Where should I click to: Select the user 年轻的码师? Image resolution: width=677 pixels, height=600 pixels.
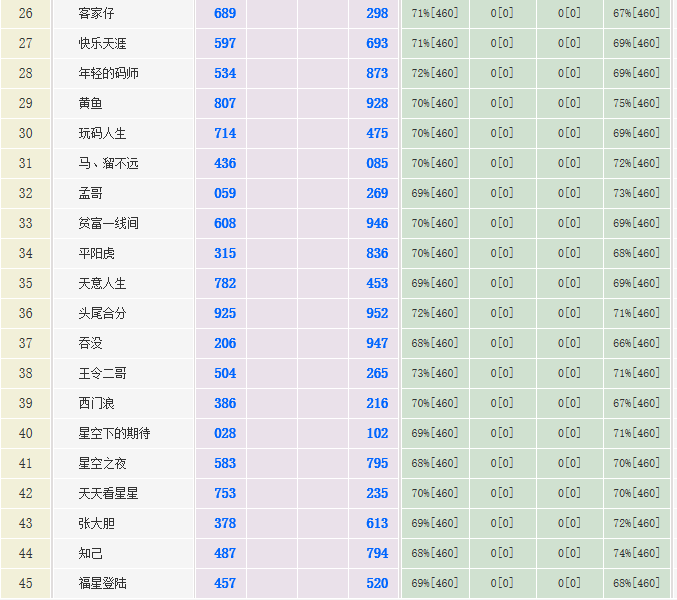108,73
